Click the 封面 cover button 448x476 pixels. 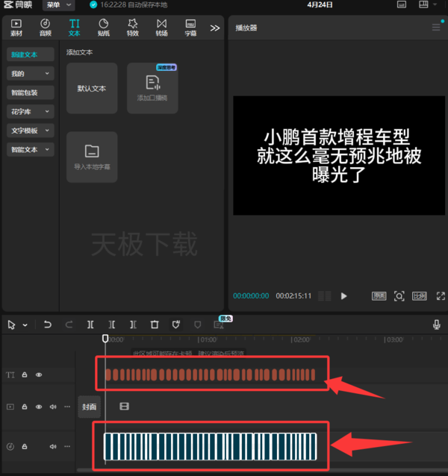click(90, 407)
